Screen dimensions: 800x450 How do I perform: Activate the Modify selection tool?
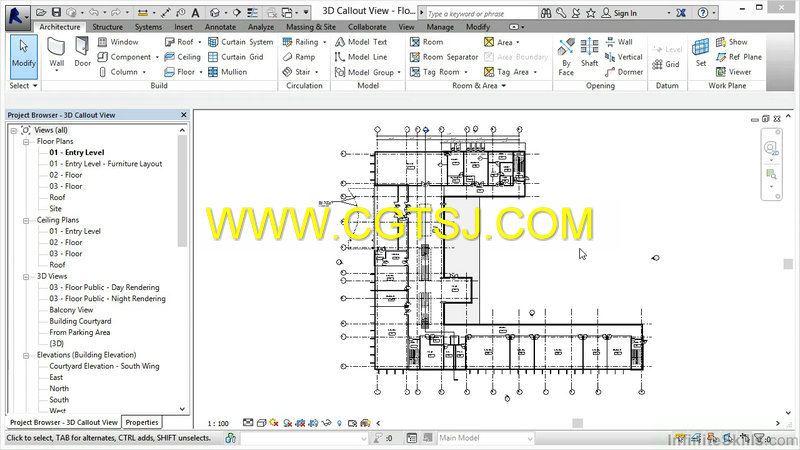23,56
